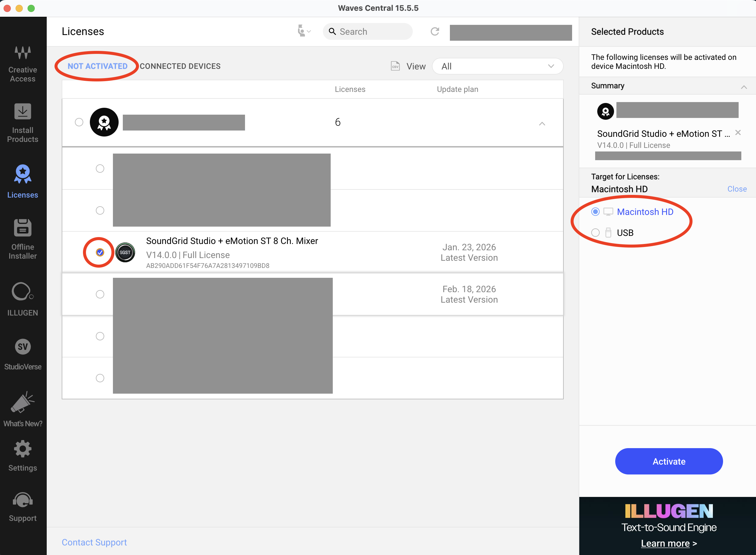Switch to NOT ACTIVATED tab
Image resolution: width=756 pixels, height=555 pixels.
(x=97, y=66)
